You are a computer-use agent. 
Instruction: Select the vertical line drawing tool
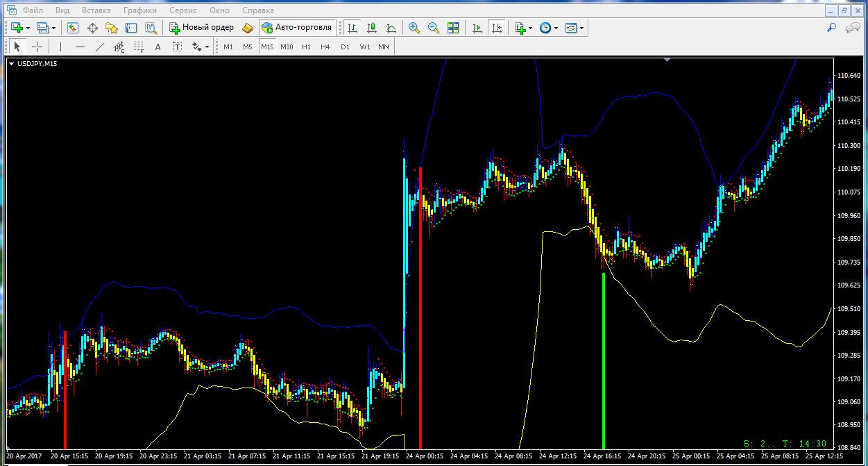(61, 47)
